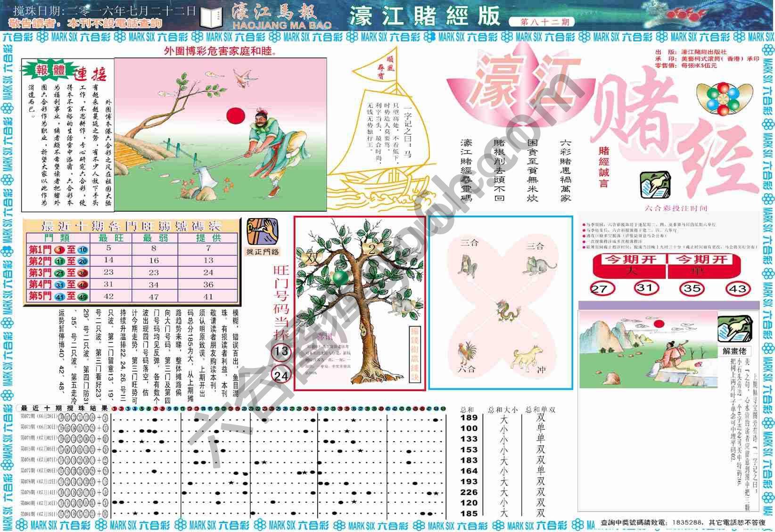Viewport: 775px width, 532px height.
Task: Click the 第1門 row label
Action: pos(58,249)
